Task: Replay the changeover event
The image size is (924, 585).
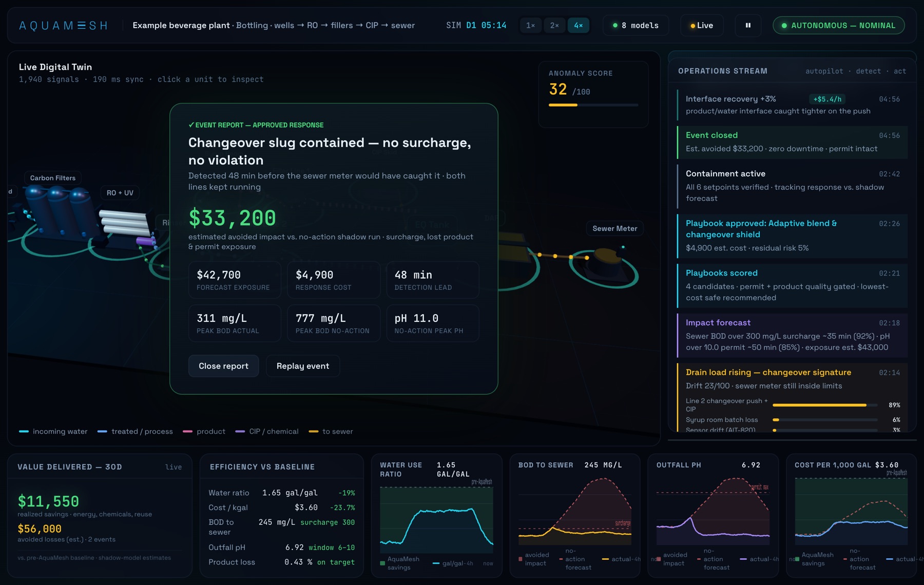Action: pos(303,366)
